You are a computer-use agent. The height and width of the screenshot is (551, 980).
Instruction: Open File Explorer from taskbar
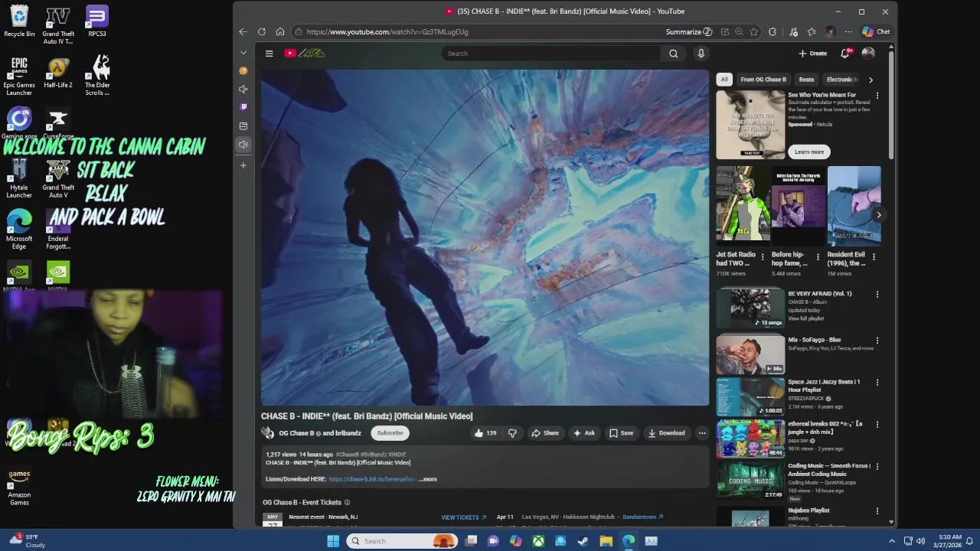[606, 541]
